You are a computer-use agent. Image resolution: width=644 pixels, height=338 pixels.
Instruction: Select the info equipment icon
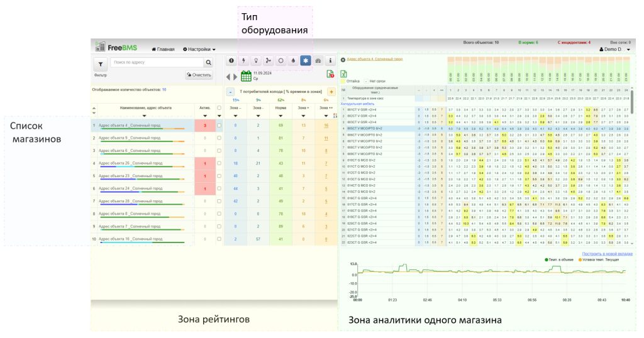(330, 61)
